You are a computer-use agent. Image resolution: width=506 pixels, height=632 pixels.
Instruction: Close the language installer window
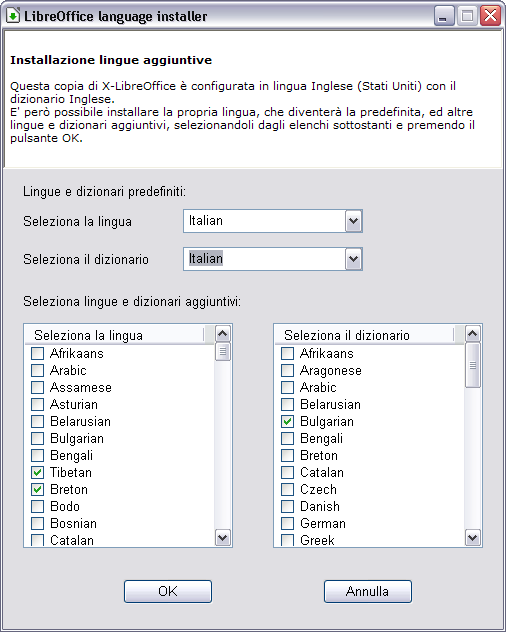(490, 17)
